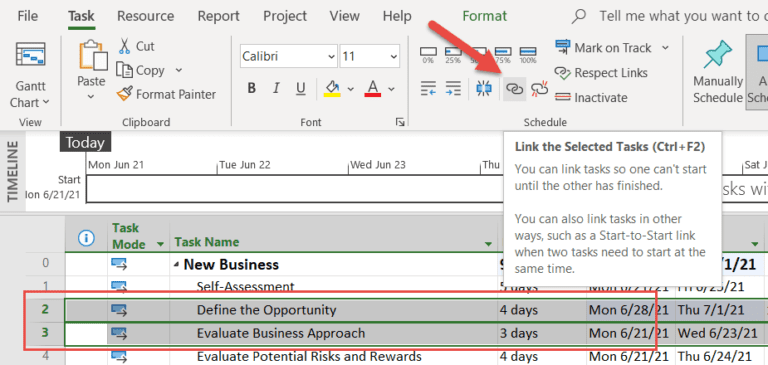Screen dimensions: 768x365
Task: Open the Help tab
Action: (x=397, y=16)
